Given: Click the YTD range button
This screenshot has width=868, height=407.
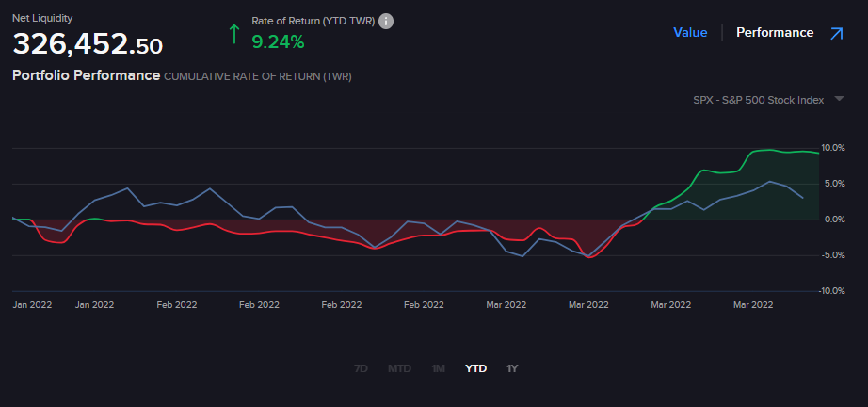Looking at the screenshot, I should click(475, 368).
